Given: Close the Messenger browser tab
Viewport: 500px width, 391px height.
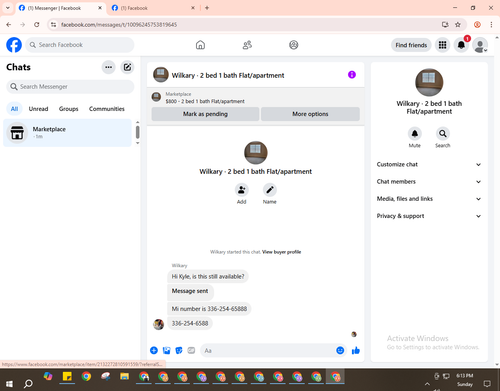Looking at the screenshot, I should click(100, 8).
